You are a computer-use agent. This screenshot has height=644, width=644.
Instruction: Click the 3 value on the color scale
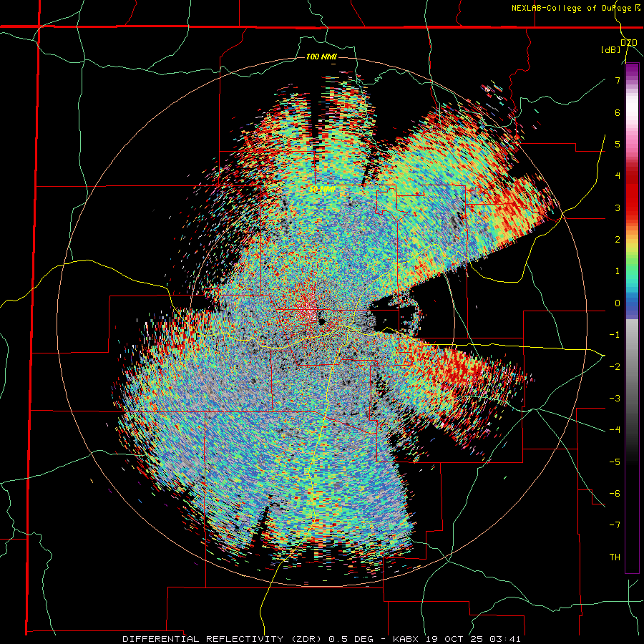618,208
